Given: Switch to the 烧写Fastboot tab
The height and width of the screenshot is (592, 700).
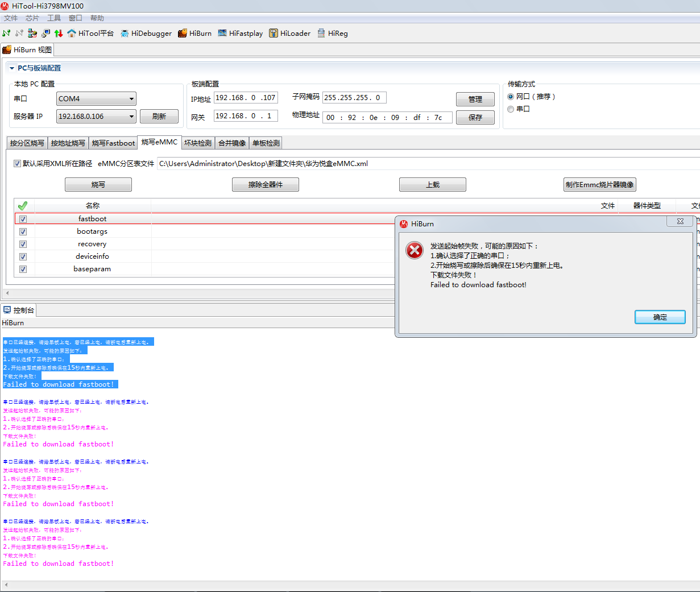Looking at the screenshot, I should (x=114, y=143).
